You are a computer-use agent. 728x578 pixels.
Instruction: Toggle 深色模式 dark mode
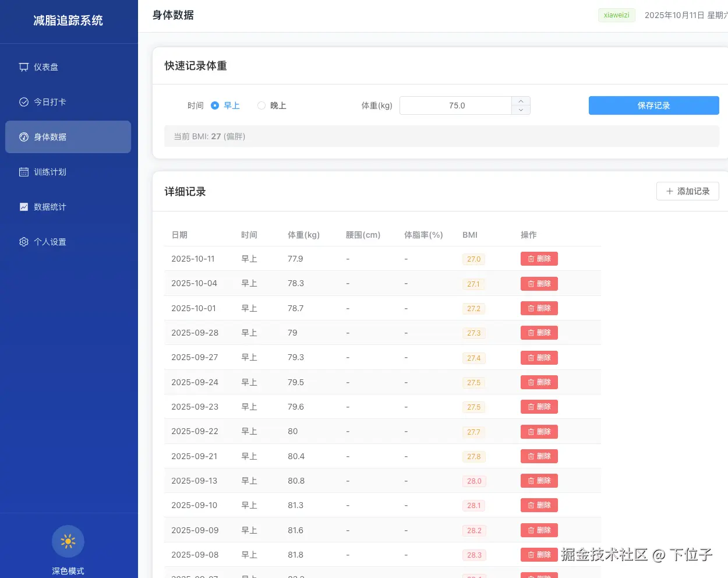click(x=68, y=548)
